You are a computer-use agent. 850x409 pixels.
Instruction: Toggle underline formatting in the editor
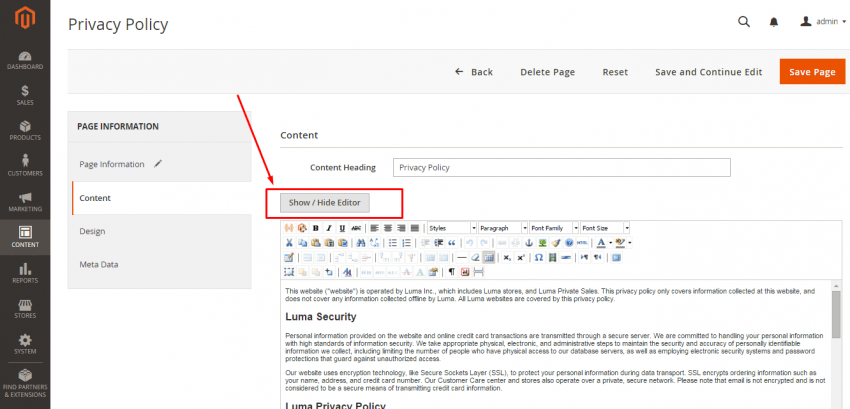(x=342, y=228)
